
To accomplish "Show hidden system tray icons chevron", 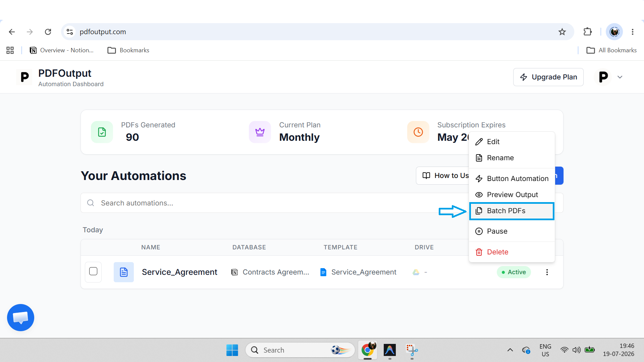I will click(x=510, y=350).
